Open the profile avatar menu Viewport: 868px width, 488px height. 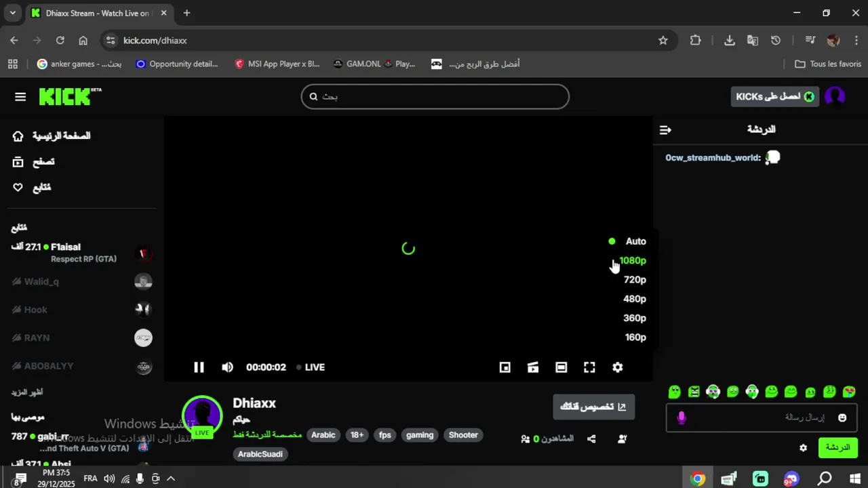[835, 96]
